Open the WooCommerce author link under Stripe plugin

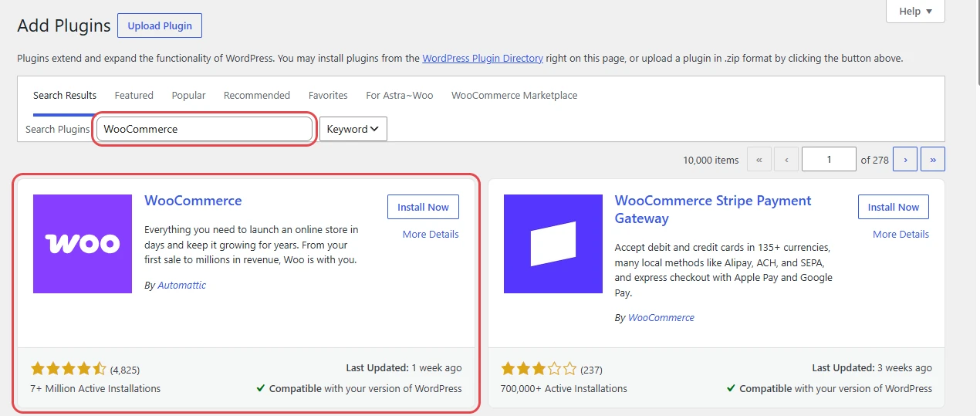point(661,318)
